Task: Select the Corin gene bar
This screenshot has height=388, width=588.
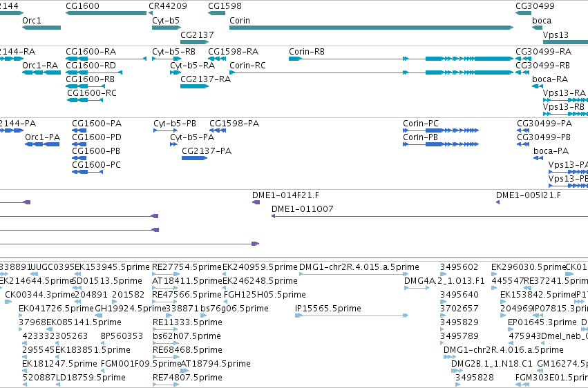Action: pyautogui.click(x=371, y=28)
